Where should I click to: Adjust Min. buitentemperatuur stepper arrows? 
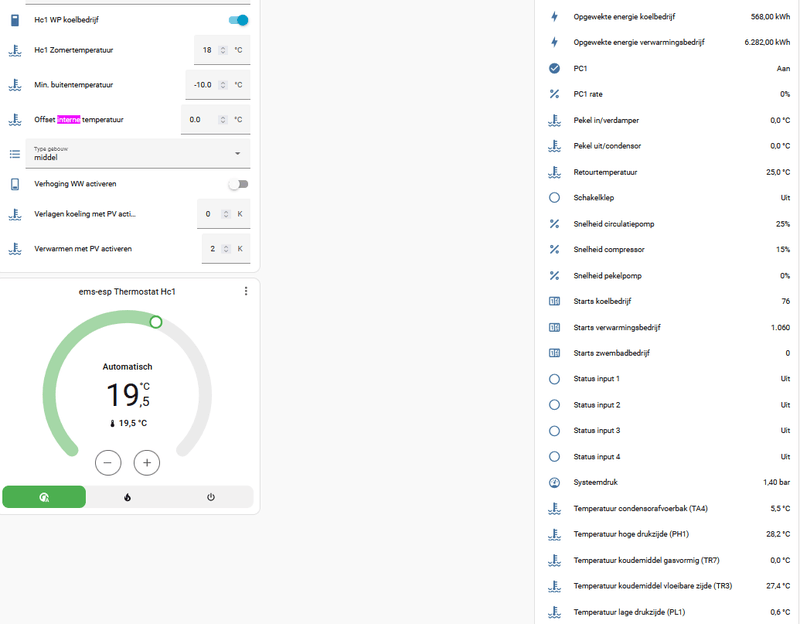(222, 85)
